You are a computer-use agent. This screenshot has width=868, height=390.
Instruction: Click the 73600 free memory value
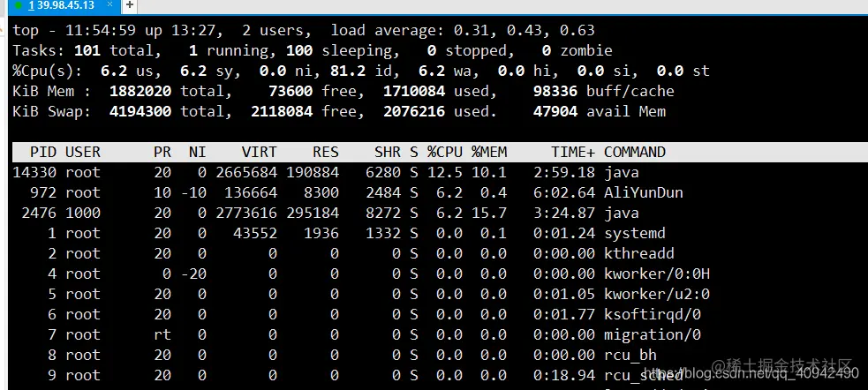(291, 91)
